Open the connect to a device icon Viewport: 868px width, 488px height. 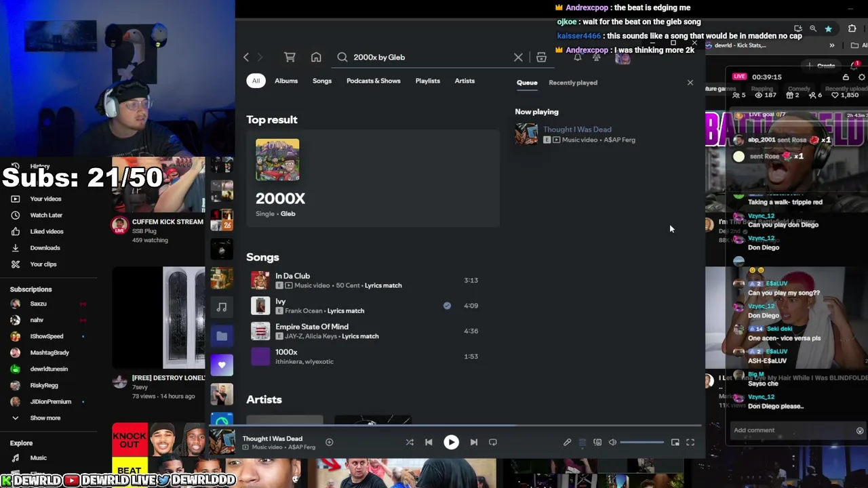click(x=597, y=443)
